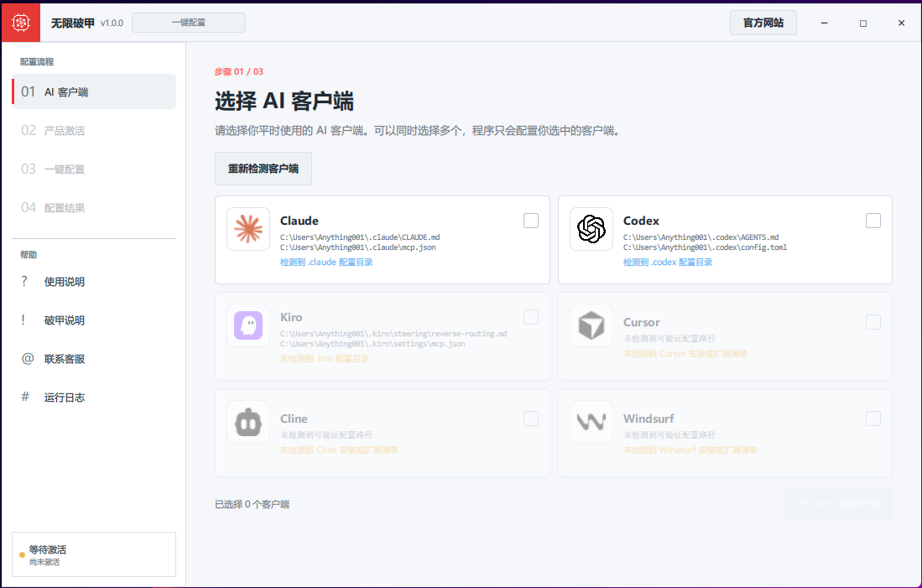Click the Windsurf wave icon
The width and height of the screenshot is (922, 588).
(x=591, y=422)
